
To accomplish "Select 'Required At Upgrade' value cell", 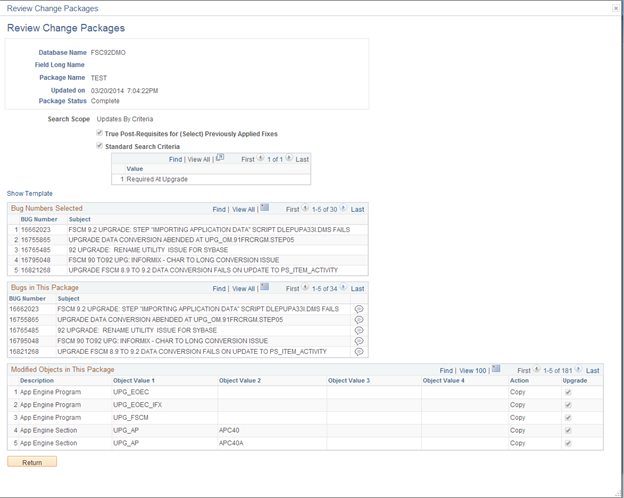I will coord(157,179).
